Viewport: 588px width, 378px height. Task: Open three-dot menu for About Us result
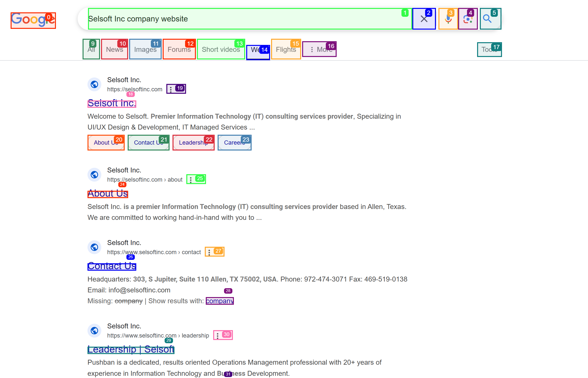pos(191,179)
